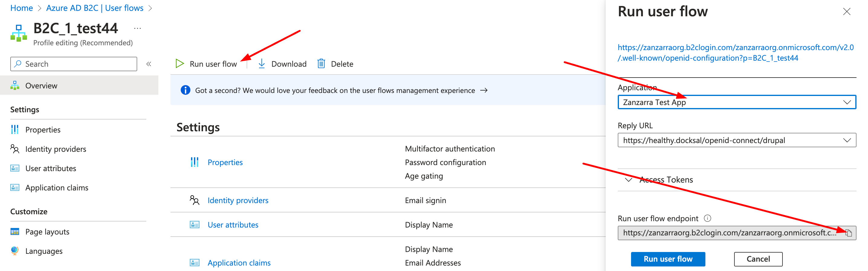Click Application claims icon in Settings table
The image size is (868, 271).
(194, 263)
